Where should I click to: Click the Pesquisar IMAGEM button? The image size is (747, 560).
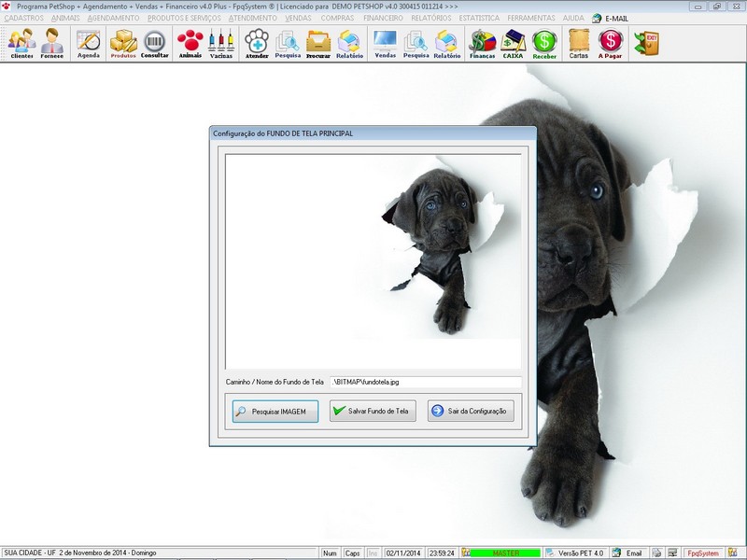pyautogui.click(x=275, y=412)
